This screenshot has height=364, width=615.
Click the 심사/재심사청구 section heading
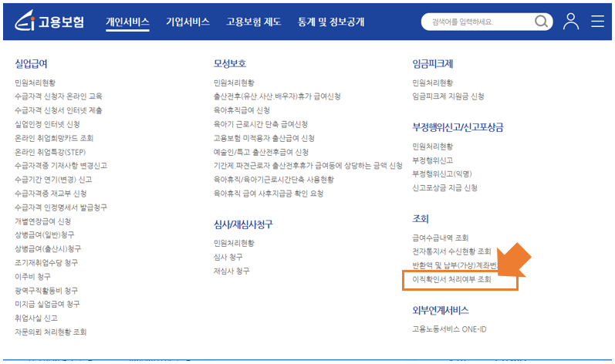click(243, 224)
